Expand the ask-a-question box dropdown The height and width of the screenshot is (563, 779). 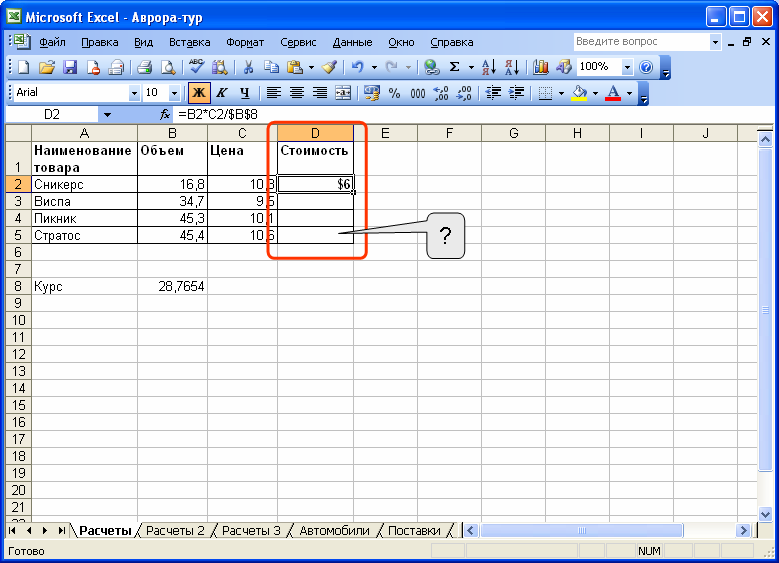tap(715, 42)
